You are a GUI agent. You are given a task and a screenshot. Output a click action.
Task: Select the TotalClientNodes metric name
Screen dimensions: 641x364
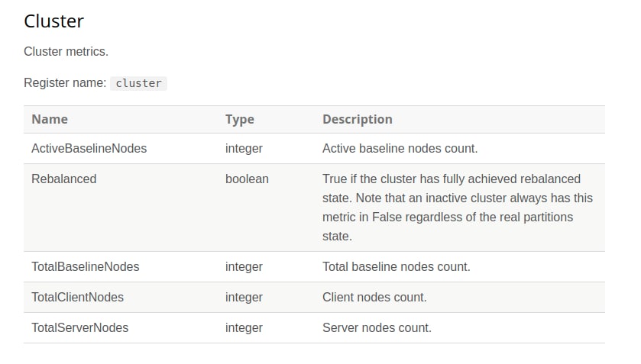(78, 297)
